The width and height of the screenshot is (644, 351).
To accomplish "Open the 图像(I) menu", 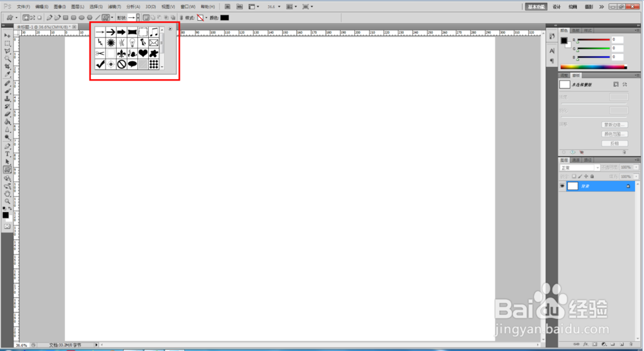I will 59,6.
